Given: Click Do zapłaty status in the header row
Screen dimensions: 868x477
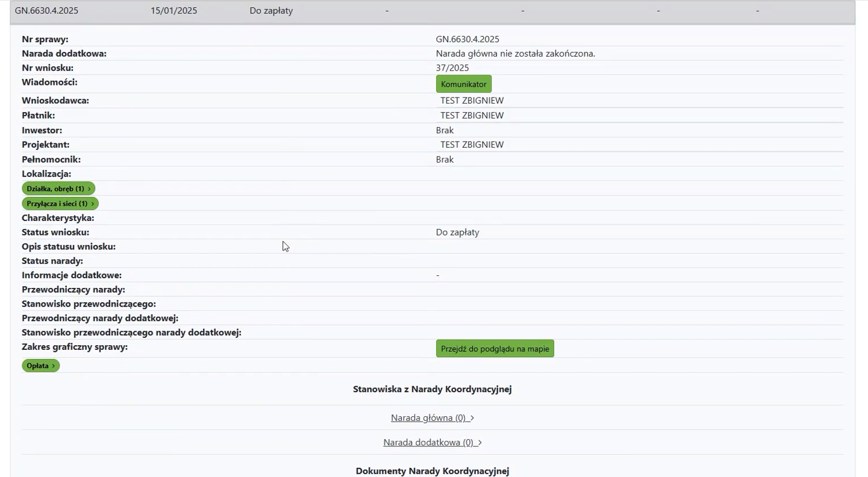Looking at the screenshot, I should pos(271,11).
